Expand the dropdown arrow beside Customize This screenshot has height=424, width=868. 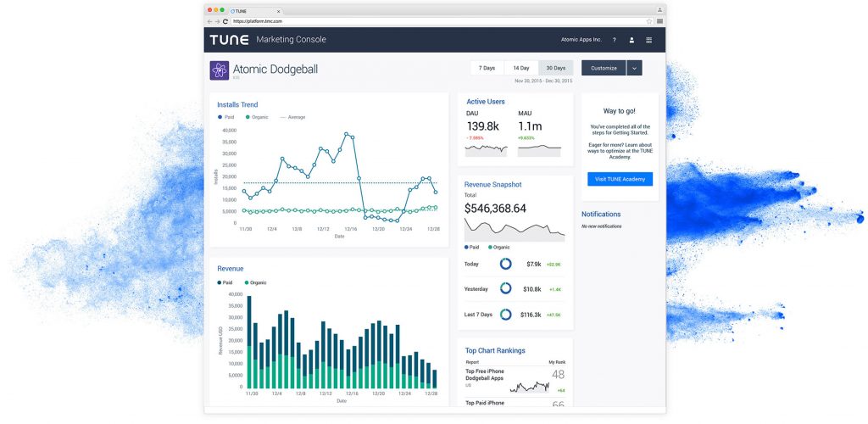635,68
